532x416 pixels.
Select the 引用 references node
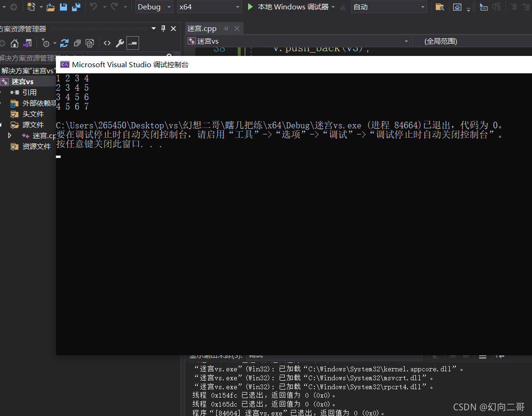[x=30, y=92]
